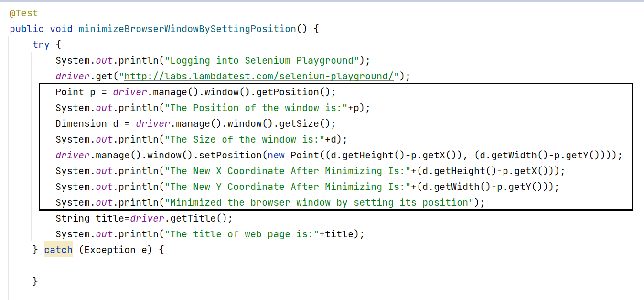This screenshot has height=300, width=644.
Task: Click "The Position of the window is:" string
Action: coord(257,108)
